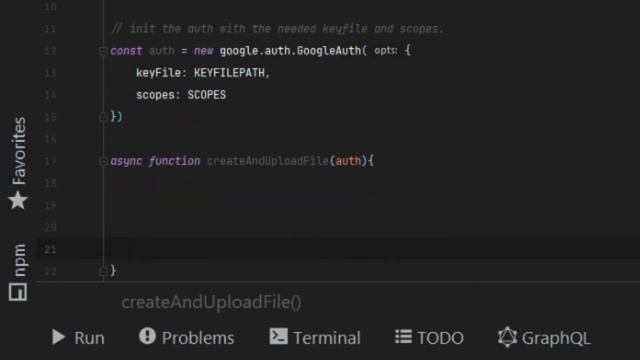This screenshot has width=640, height=360.
Task: Click the Problems exclamation icon
Action: click(x=147, y=336)
